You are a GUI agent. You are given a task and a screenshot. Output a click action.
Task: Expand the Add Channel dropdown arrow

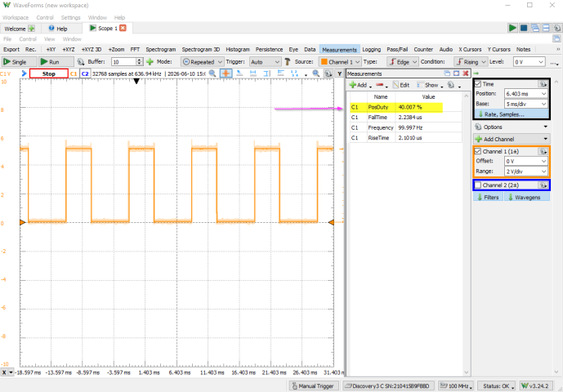tap(545, 139)
